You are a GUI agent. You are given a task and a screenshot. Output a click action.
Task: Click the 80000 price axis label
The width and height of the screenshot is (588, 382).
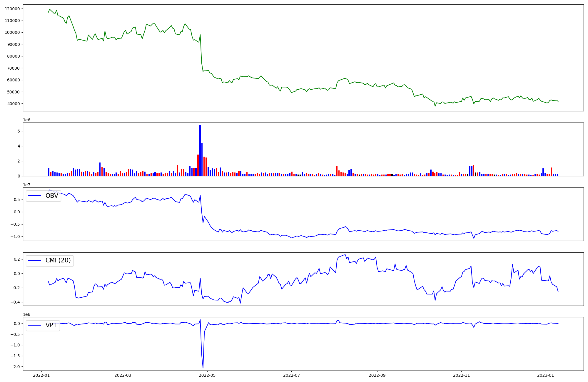[14, 56]
